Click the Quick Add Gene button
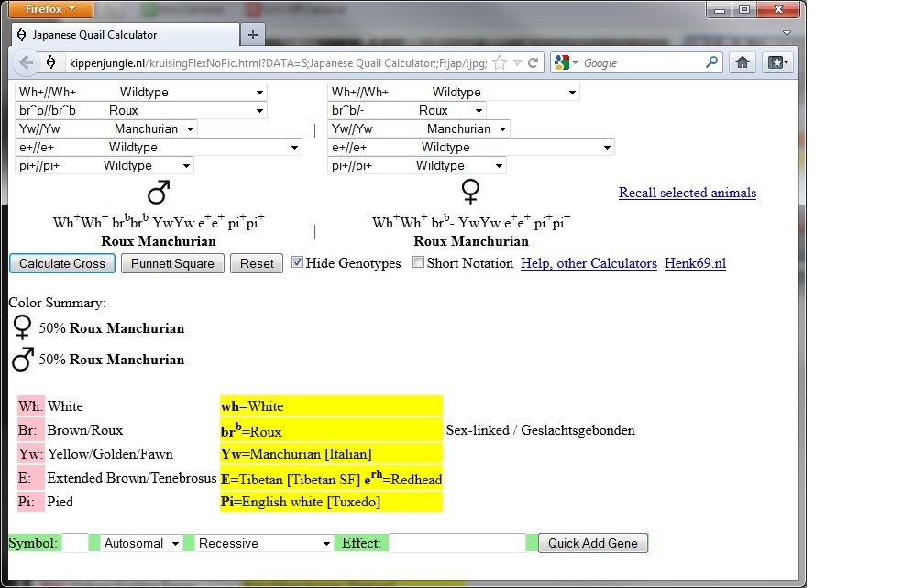 592,543
